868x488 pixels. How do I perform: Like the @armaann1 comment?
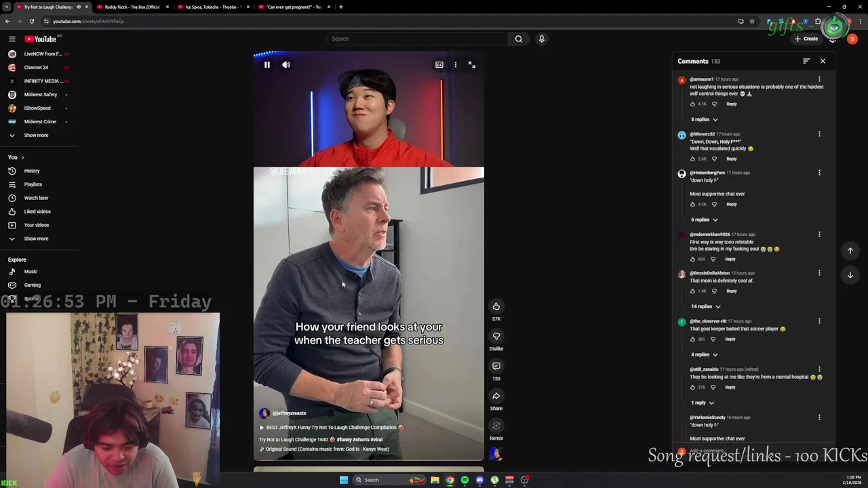(x=692, y=104)
